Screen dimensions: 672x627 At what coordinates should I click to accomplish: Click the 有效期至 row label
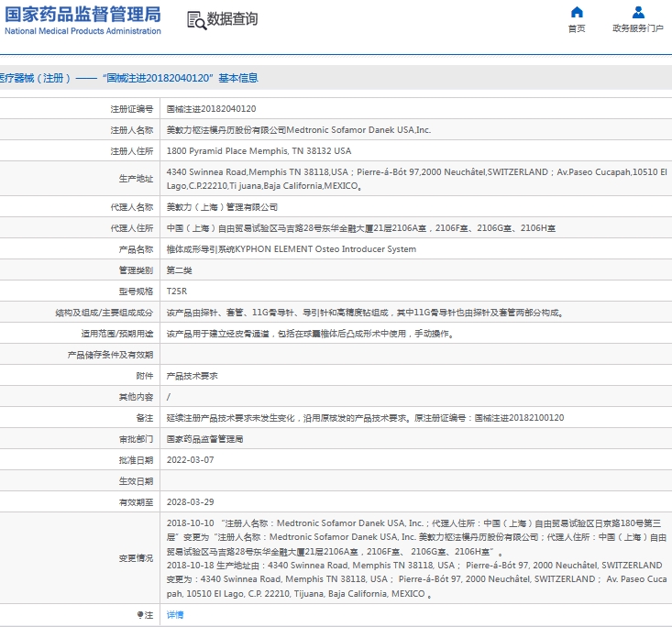coord(136,501)
